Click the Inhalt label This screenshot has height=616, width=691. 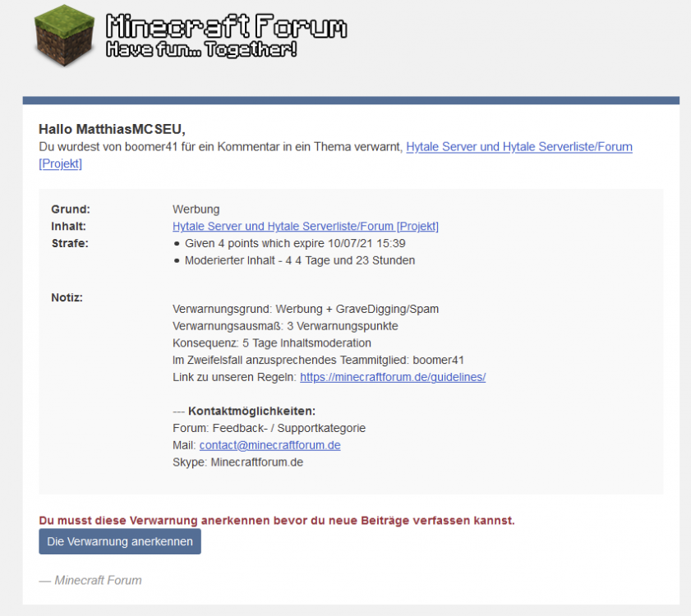coord(68,227)
